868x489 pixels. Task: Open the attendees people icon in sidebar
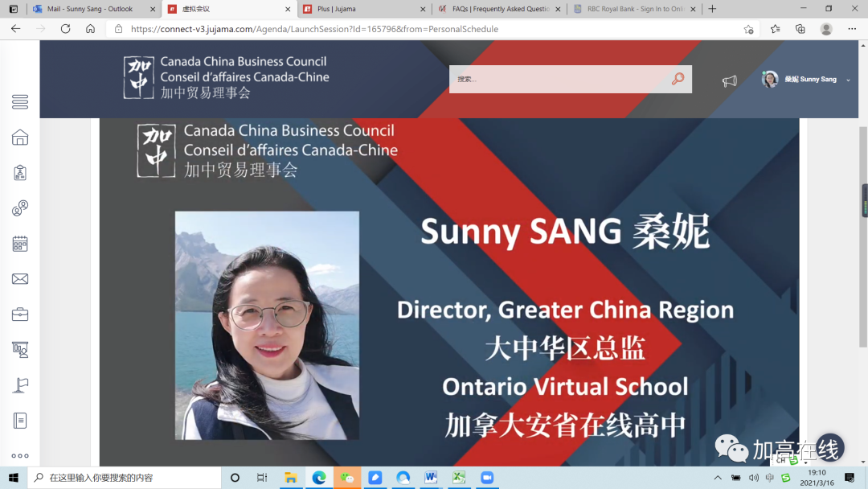point(20,208)
